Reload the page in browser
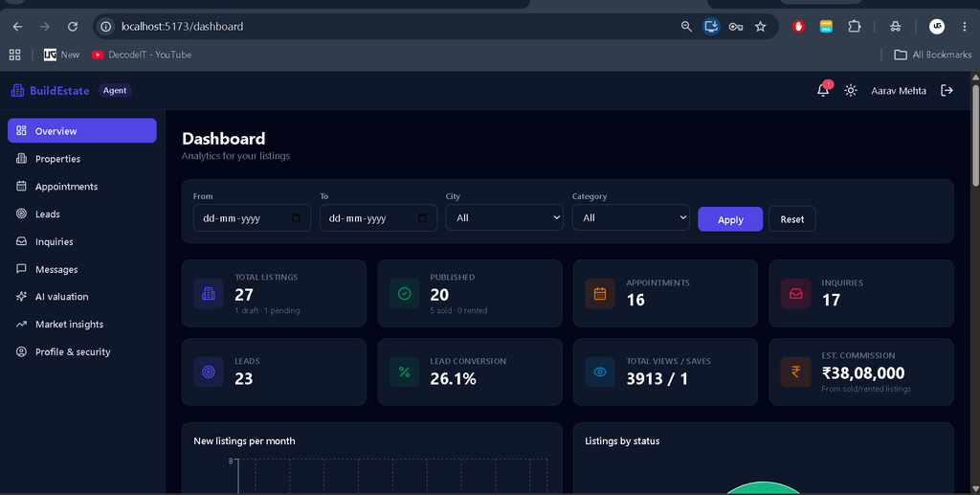The height and width of the screenshot is (495, 980). pos(73,26)
